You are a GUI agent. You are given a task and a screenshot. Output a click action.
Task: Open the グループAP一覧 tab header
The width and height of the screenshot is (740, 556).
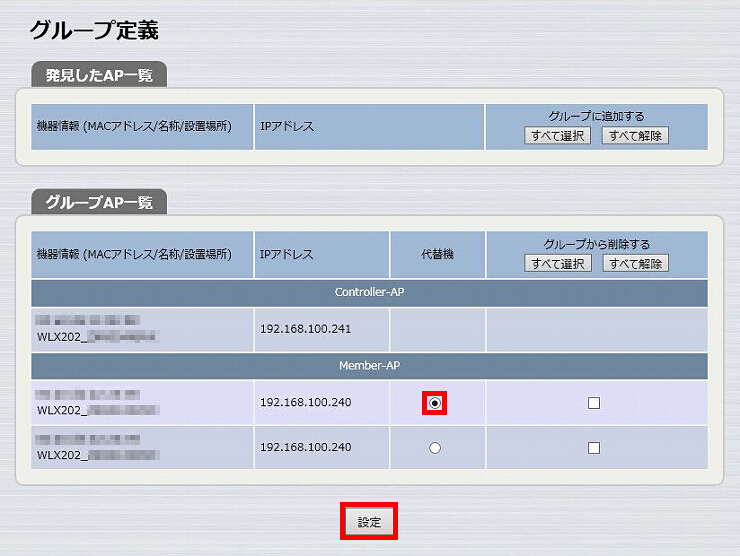click(x=99, y=202)
